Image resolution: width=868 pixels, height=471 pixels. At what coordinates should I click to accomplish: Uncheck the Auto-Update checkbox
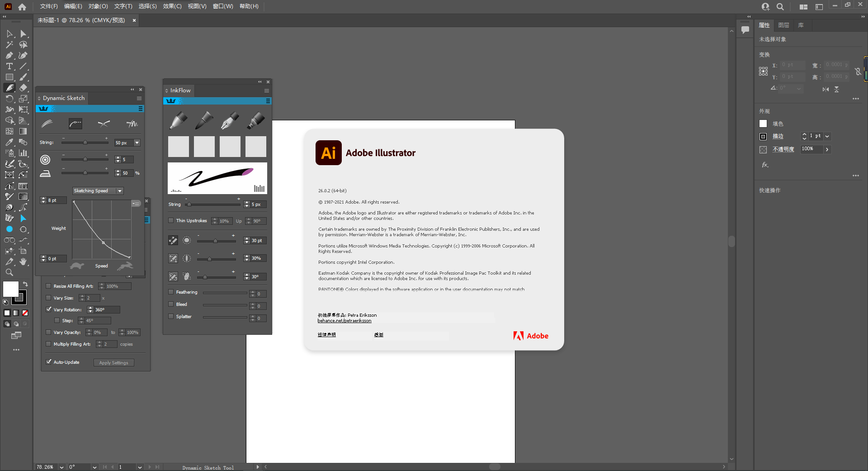pyautogui.click(x=48, y=362)
